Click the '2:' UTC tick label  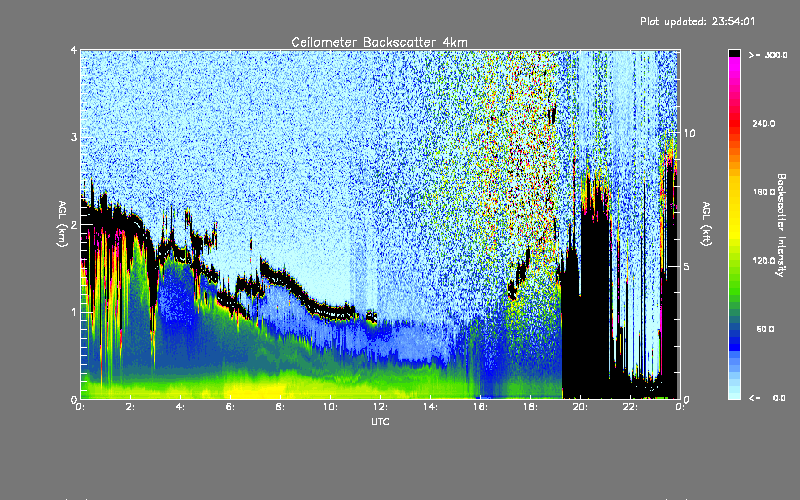click(x=131, y=407)
